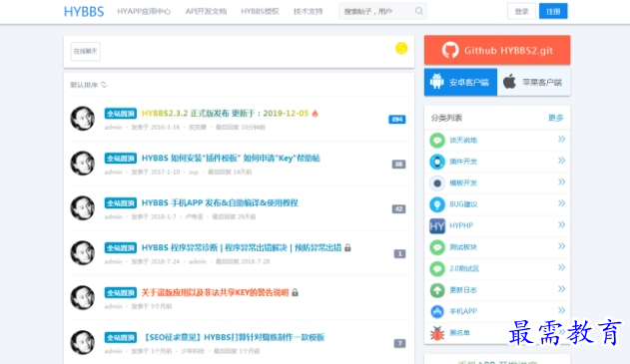
Task: Open the 谈天说地 category label
Action: (x=463, y=141)
